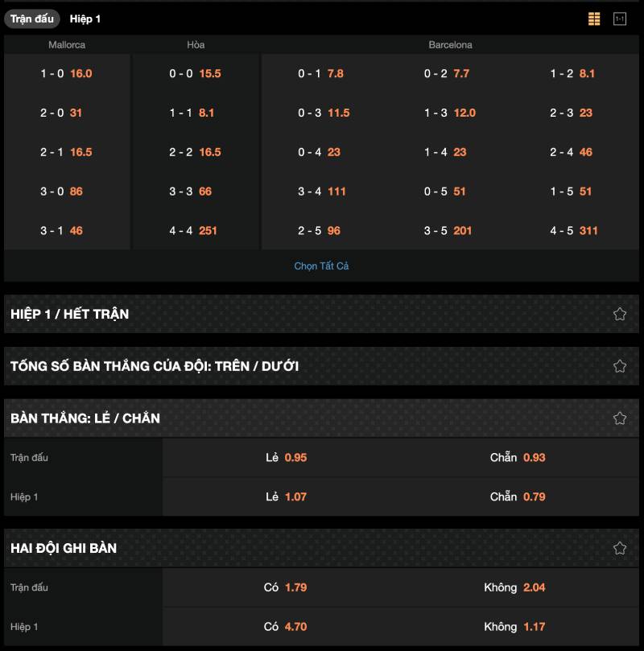Screen dimensions: 644x651
Task: Favorite the Hiệp 1 / Hết Trận market
Action: (x=620, y=314)
